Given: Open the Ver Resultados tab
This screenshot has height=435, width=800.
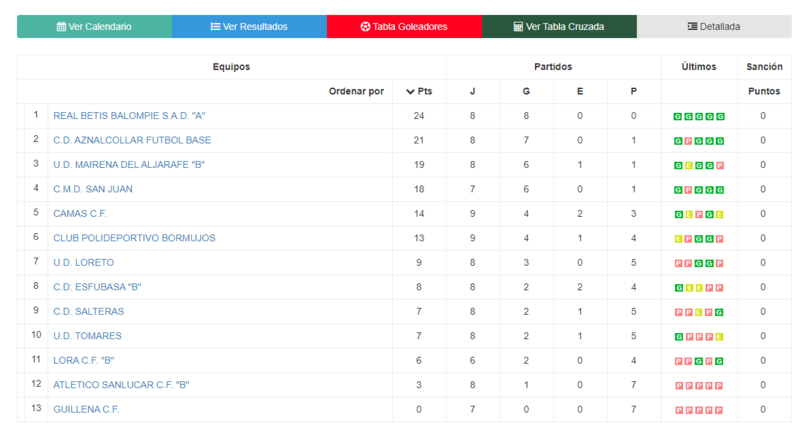Looking at the screenshot, I should [249, 27].
